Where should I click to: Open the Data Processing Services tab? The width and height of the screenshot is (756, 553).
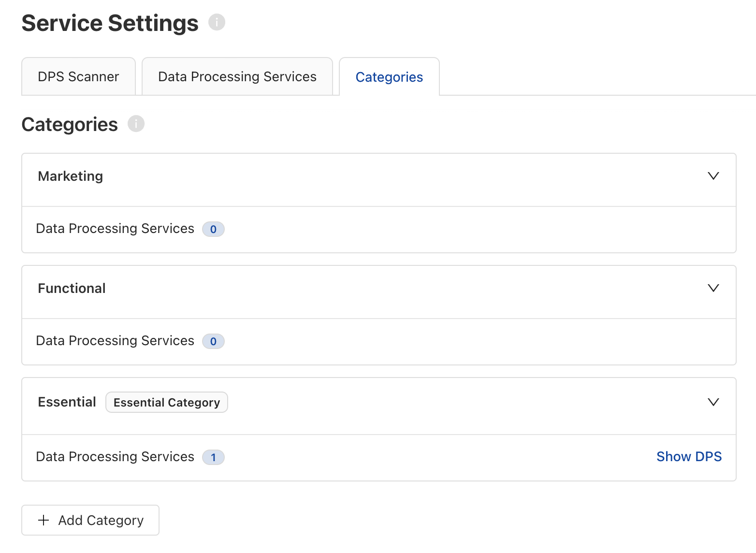click(x=236, y=76)
